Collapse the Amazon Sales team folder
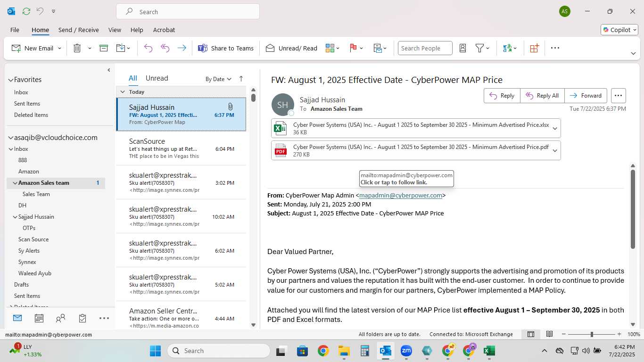Image resolution: width=644 pixels, height=362 pixels. tap(15, 183)
